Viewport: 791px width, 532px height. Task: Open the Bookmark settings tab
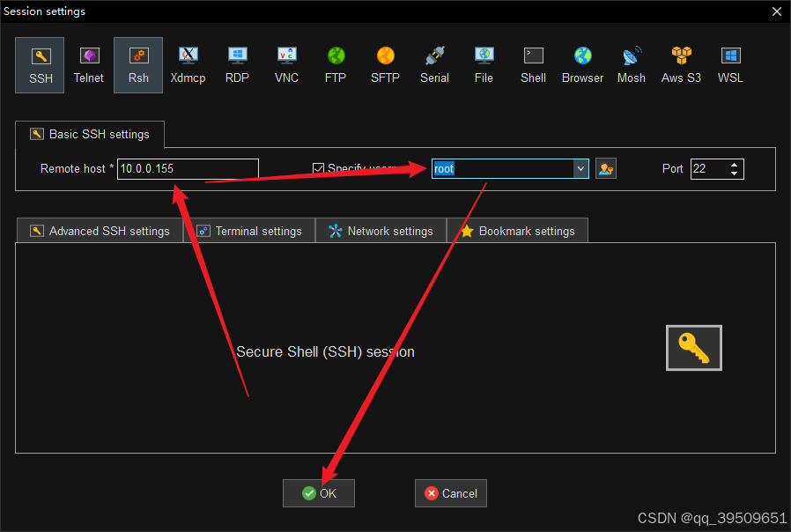click(x=518, y=231)
